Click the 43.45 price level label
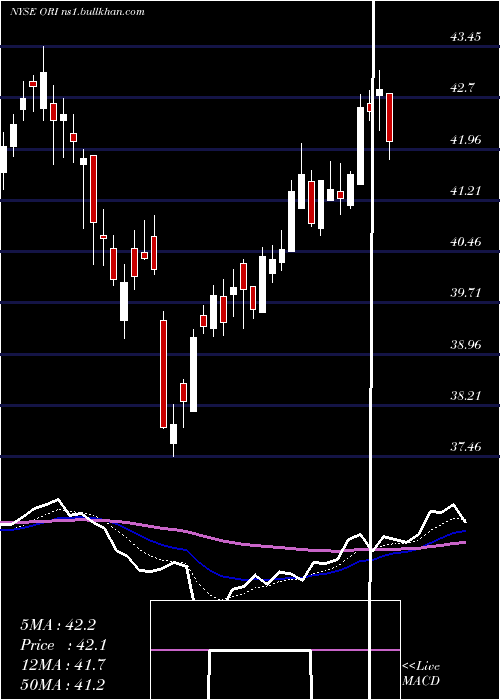 pos(466,37)
